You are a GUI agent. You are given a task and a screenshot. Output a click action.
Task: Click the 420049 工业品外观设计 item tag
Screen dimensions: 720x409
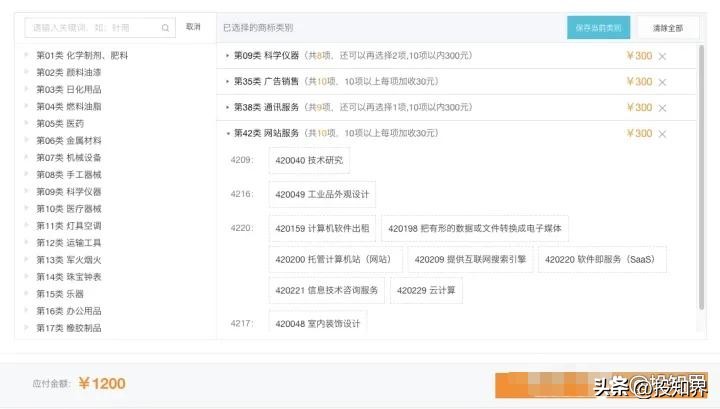point(322,194)
